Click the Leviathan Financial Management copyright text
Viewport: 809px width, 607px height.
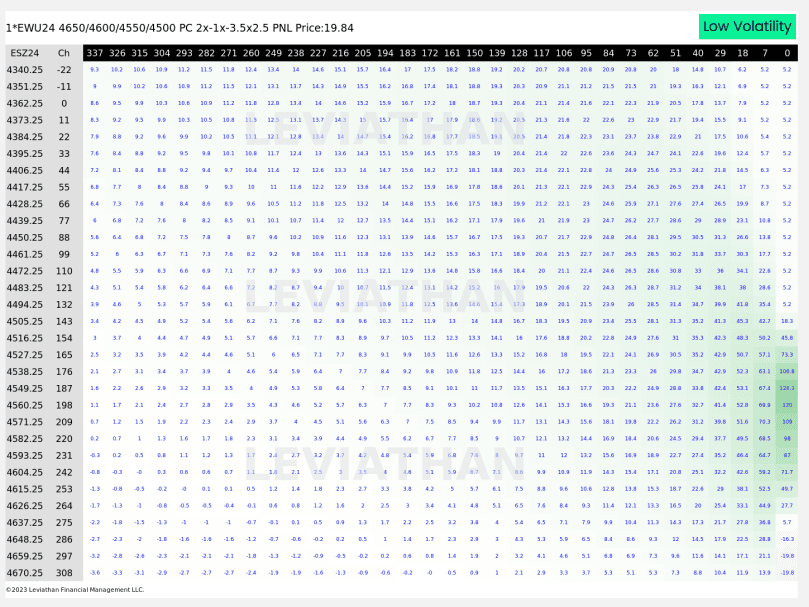tap(75, 590)
